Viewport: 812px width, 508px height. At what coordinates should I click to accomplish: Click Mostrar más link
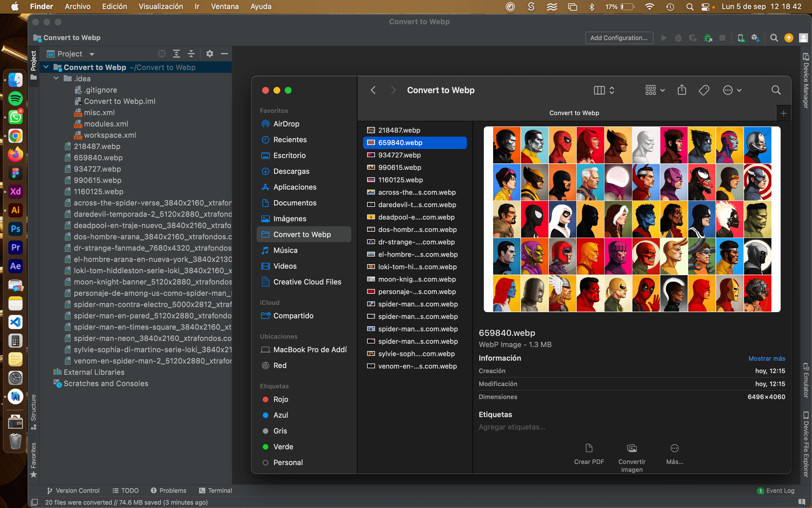pyautogui.click(x=767, y=358)
